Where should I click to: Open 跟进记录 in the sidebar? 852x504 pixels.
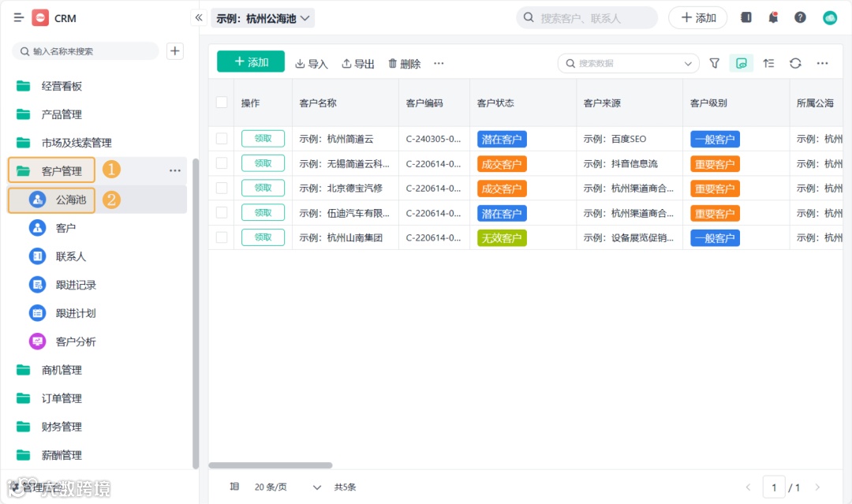[97, 285]
